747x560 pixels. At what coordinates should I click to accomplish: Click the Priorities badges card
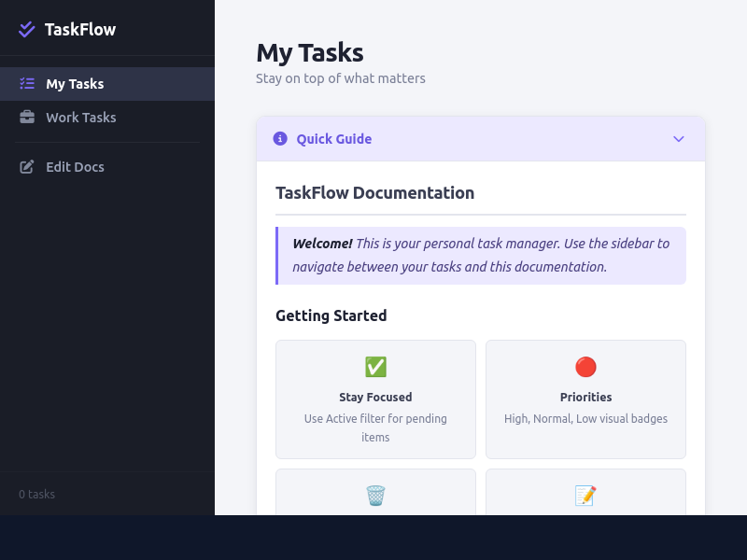pos(585,399)
